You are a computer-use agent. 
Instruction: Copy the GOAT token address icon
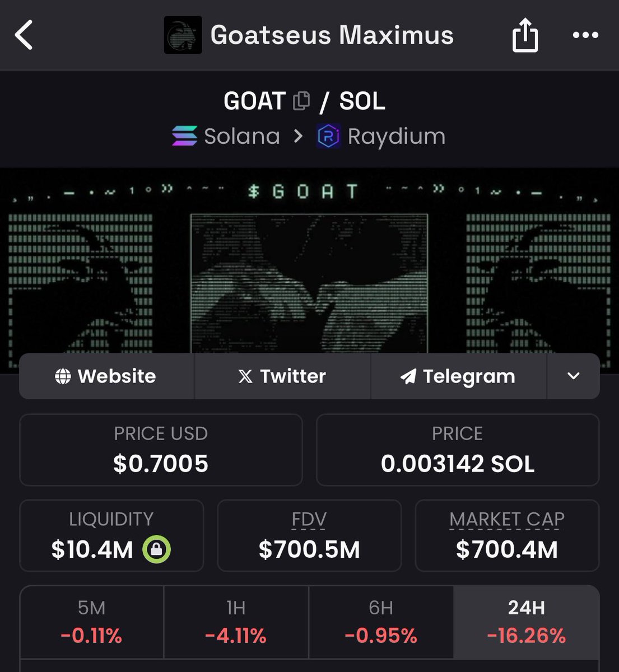[x=301, y=101]
